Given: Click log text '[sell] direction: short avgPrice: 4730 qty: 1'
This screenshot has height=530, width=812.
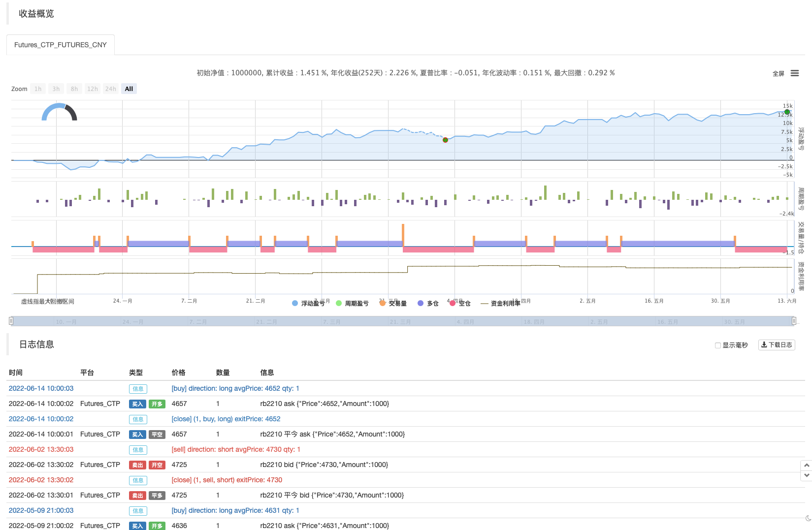Looking at the screenshot, I should coord(236,449).
